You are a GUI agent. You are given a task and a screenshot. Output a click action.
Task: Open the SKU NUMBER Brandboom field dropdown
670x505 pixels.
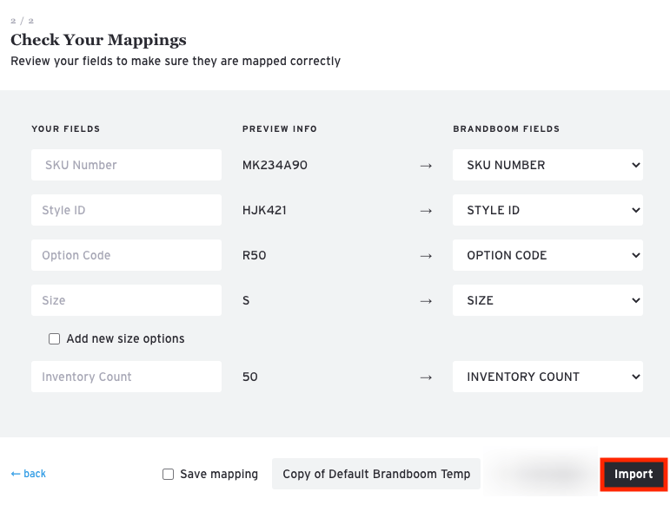click(x=547, y=165)
